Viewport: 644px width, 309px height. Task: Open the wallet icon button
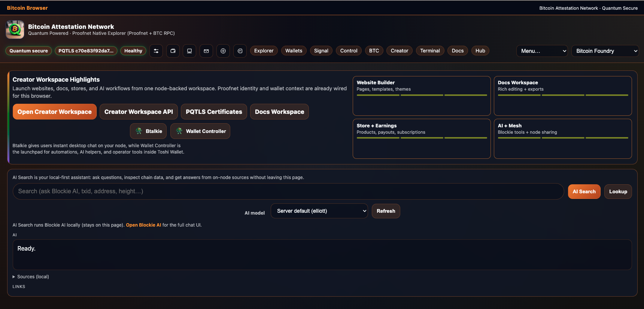[173, 51]
